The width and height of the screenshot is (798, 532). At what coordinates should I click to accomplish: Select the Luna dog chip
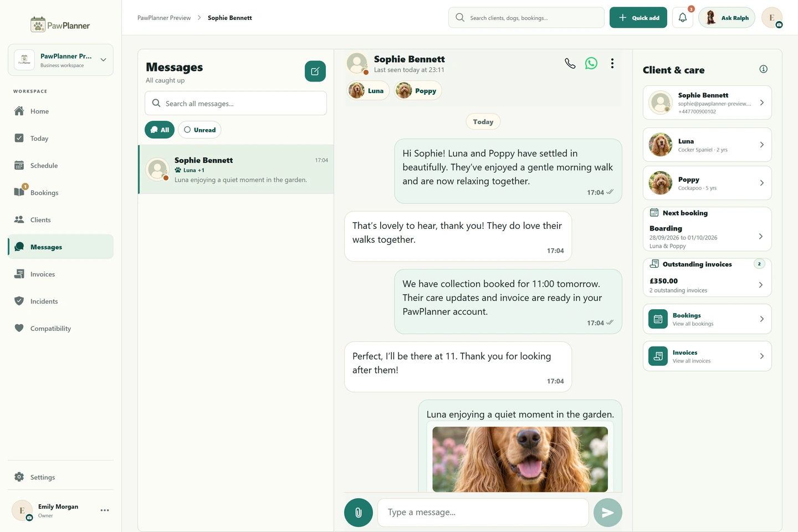pyautogui.click(x=368, y=90)
